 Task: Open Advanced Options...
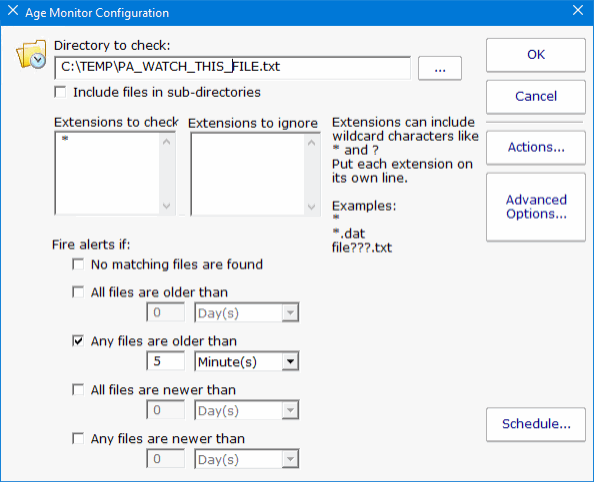click(536, 207)
